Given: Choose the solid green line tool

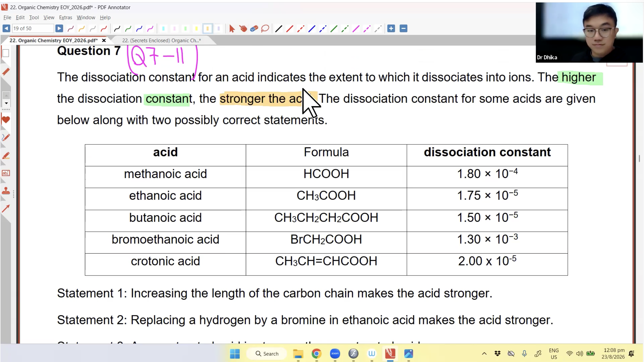Looking at the screenshot, I should point(334,28).
